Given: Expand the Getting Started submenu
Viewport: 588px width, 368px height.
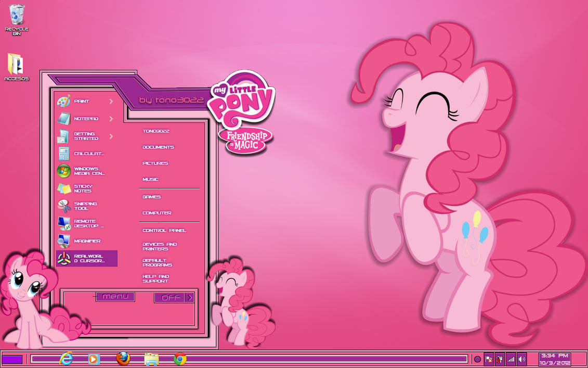Looking at the screenshot, I should [x=110, y=136].
